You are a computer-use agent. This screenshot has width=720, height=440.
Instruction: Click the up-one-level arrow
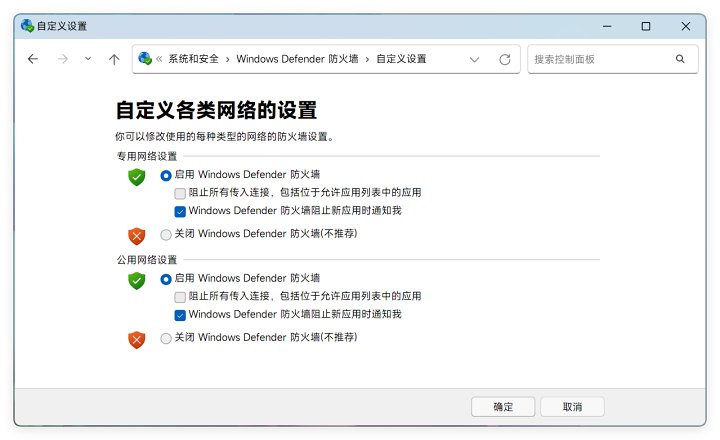coord(114,59)
